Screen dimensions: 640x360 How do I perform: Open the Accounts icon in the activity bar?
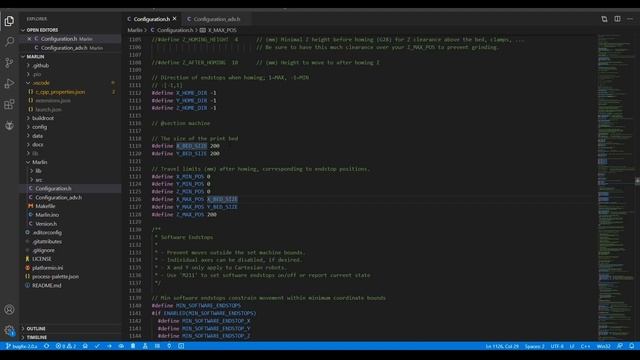click(x=9, y=310)
